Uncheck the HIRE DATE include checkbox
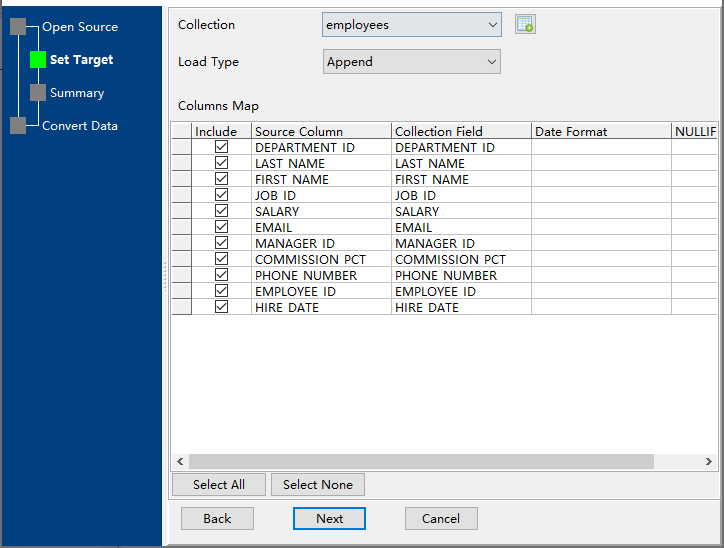Viewport: 724px width, 548px height. tap(221, 307)
